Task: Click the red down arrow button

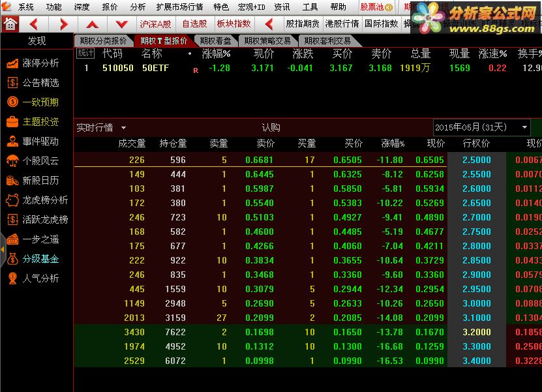Action: (122, 24)
